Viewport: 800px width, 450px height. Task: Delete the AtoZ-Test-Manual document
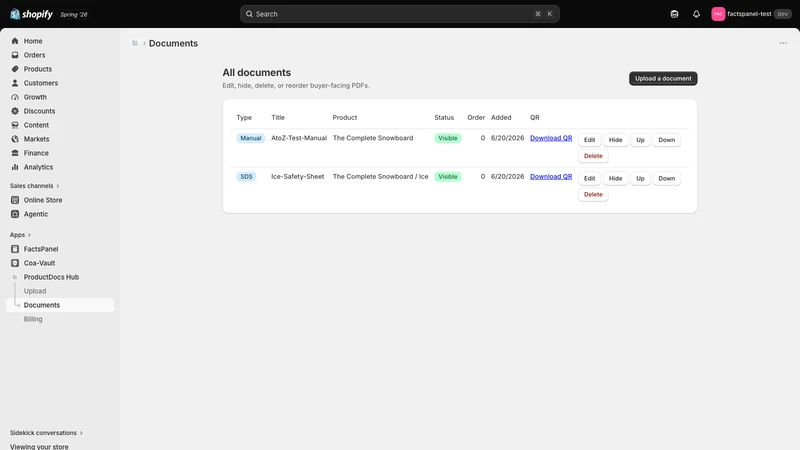[593, 156]
